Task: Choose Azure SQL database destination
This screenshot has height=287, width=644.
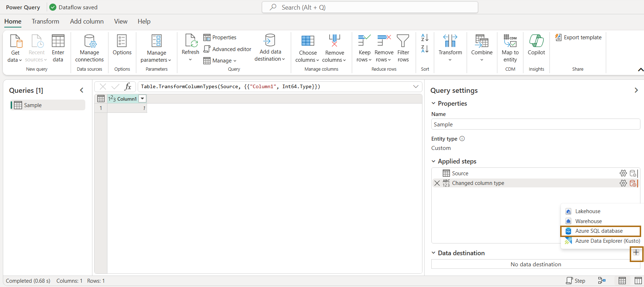Action: [600, 231]
